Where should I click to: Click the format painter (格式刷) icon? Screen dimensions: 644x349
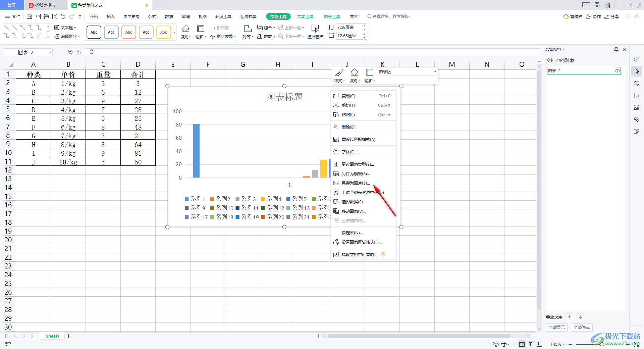coord(220,28)
